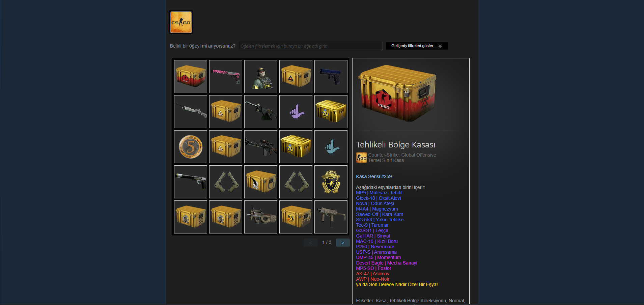Select the 5 Year Veteran coin
The image size is (644, 305).
tap(191, 147)
